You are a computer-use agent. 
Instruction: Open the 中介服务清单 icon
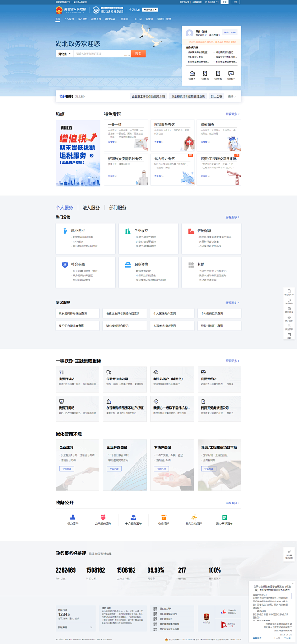(134, 517)
